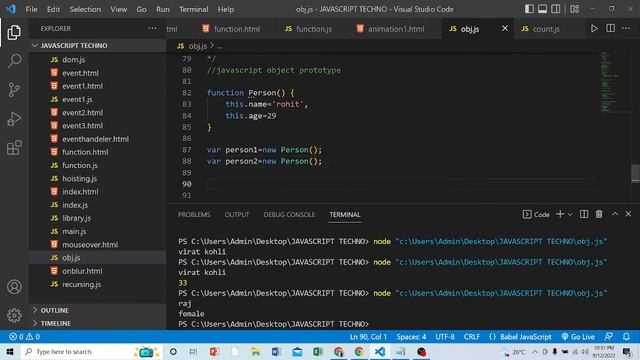This screenshot has height=360, width=640.
Task: Open the Manage gear icon
Action: [x=14, y=315]
